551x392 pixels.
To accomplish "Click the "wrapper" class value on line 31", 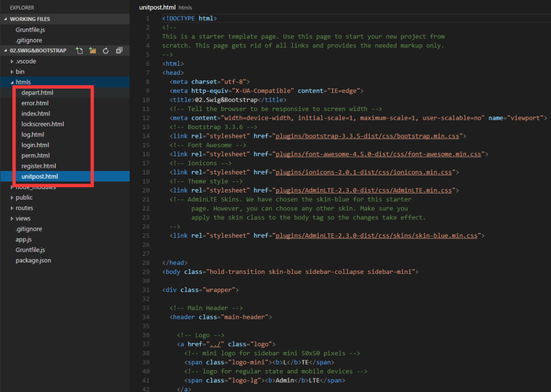I will [219, 290].
